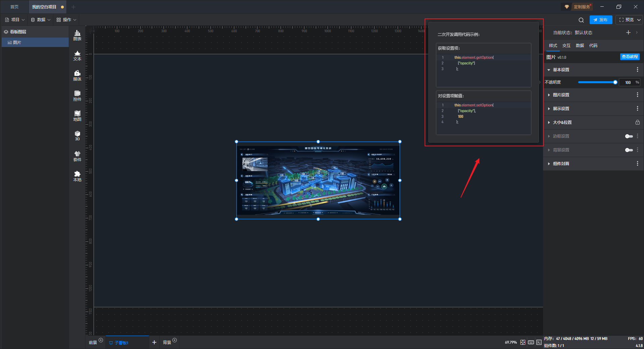Image resolution: width=644 pixels, height=349 pixels.
Task: Click the 背景设置 section label
Action: (x=561, y=150)
